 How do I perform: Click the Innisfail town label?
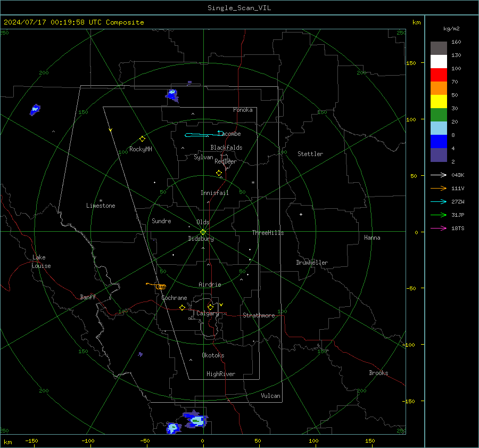click(214, 193)
